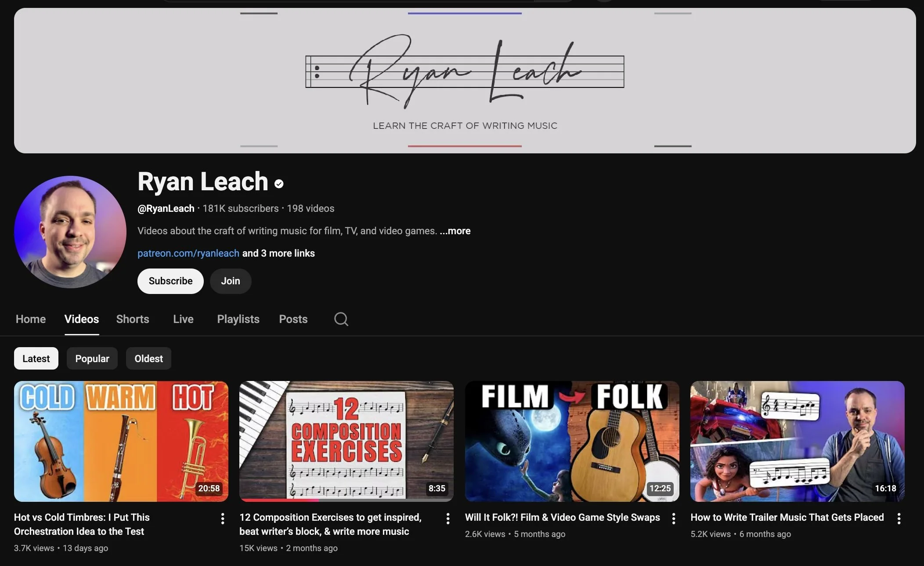Click the Join membership button
The width and height of the screenshot is (924, 566).
tap(231, 281)
